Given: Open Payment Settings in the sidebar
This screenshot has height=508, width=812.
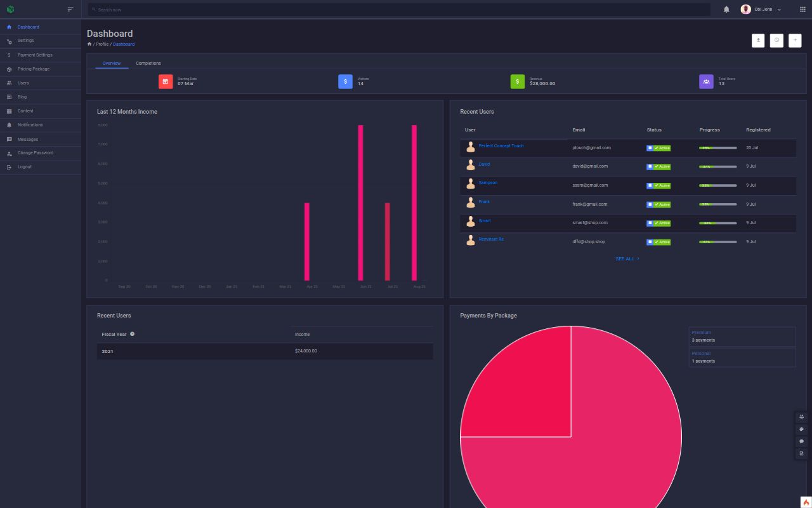Looking at the screenshot, I should tap(41, 55).
